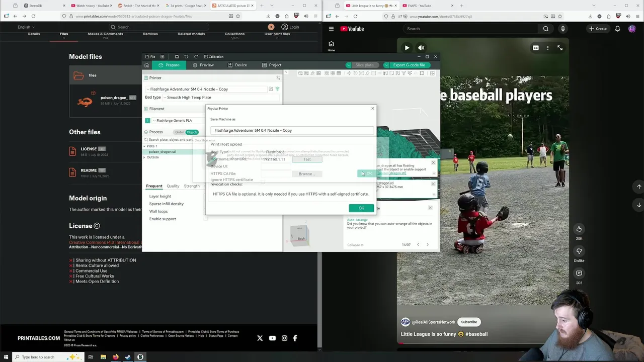Switch to the Project tab

(272, 65)
